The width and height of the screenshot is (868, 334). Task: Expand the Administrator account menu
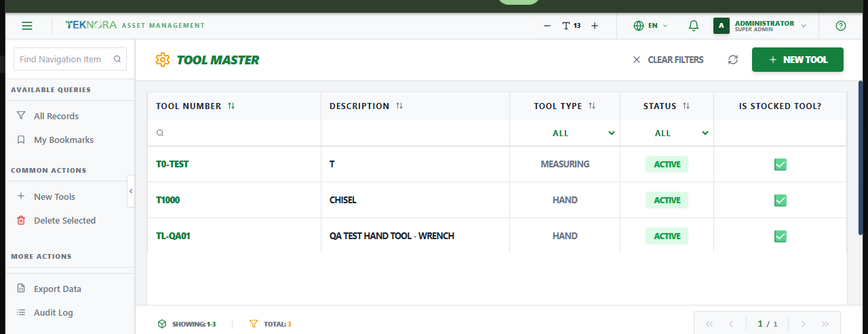[804, 26]
